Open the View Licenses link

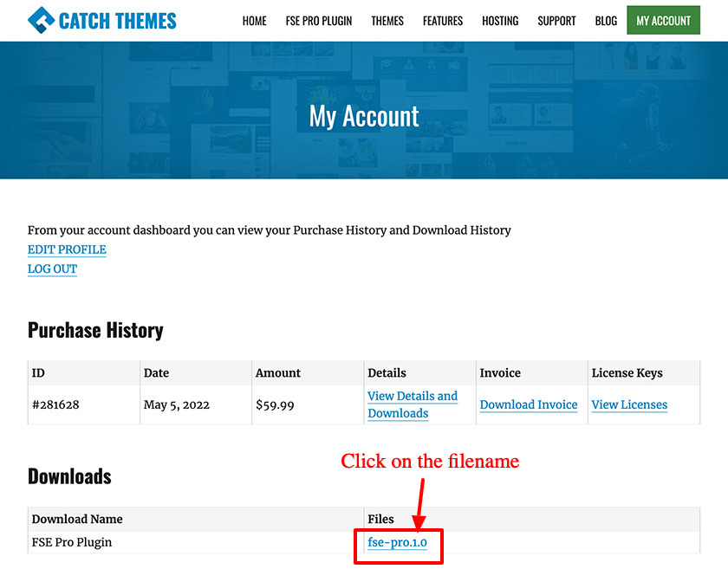629,404
